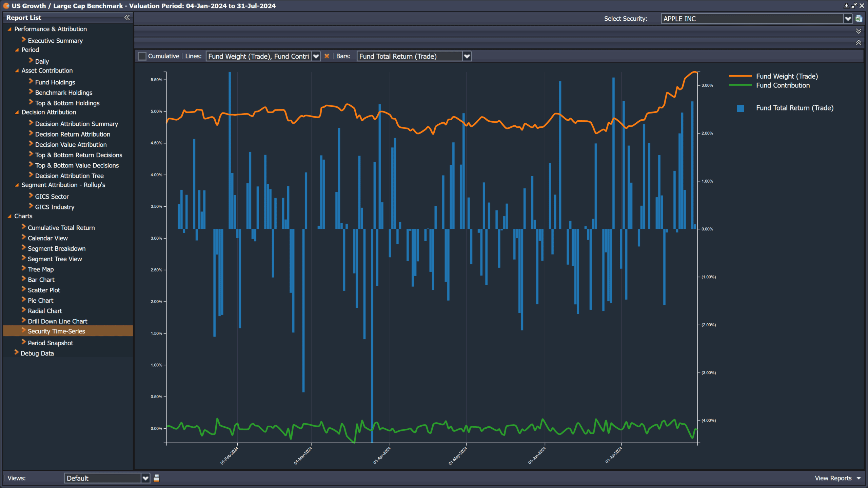The height and width of the screenshot is (488, 868).
Task: Click the app logo in title bar
Action: click(6, 6)
